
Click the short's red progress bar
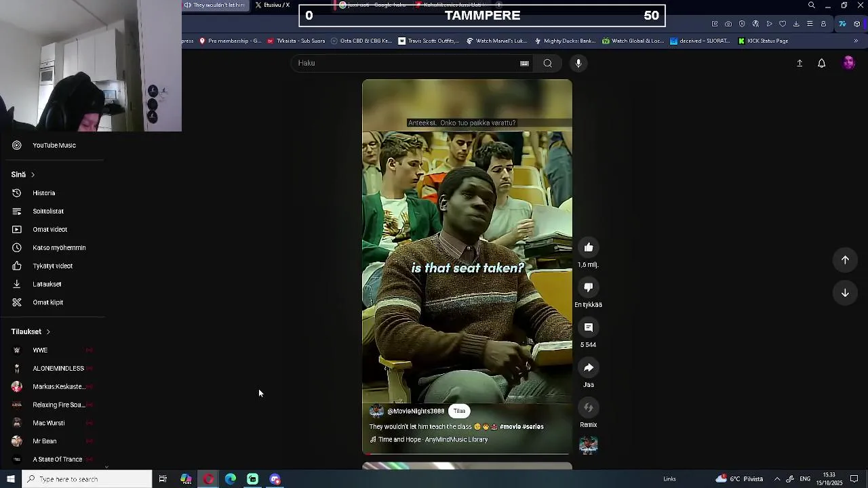click(467, 453)
